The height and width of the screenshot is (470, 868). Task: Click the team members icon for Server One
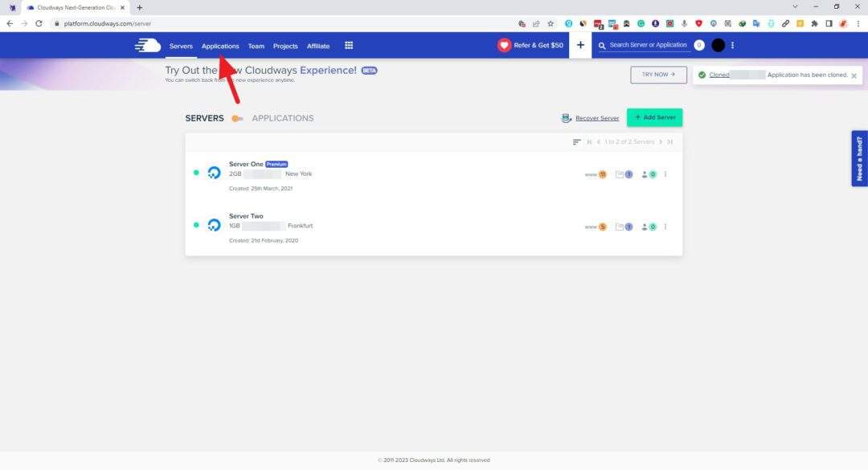(x=649, y=174)
